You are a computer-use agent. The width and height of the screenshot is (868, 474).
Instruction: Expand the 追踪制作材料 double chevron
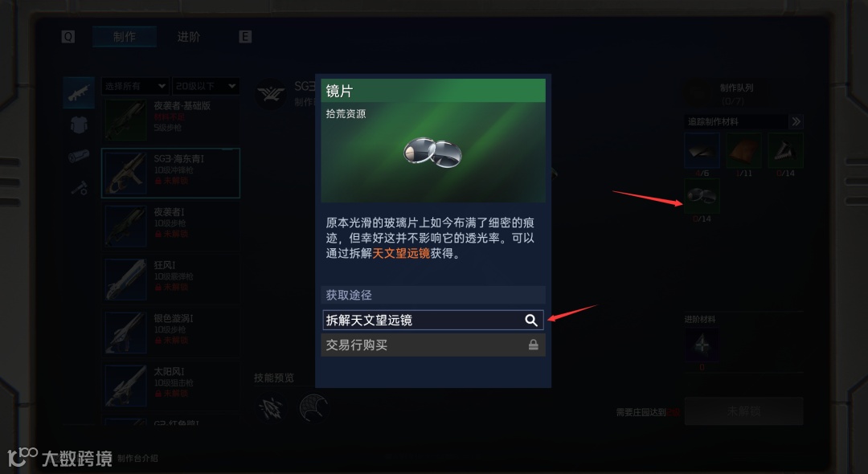[x=796, y=121]
